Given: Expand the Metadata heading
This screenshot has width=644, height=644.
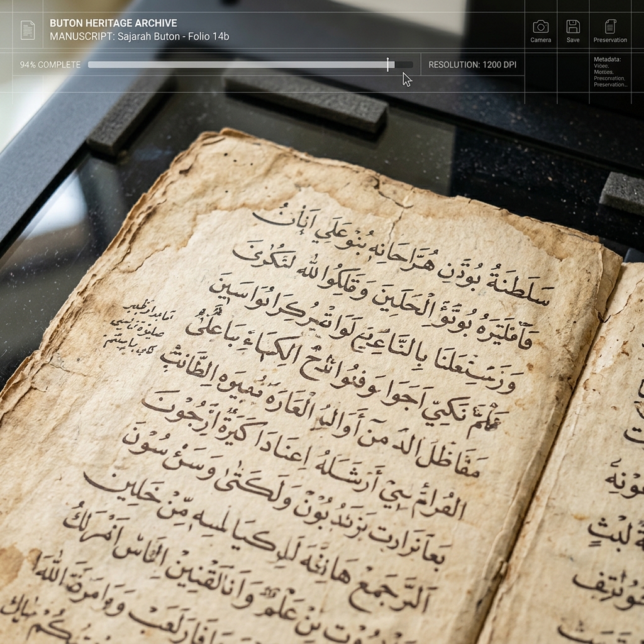Looking at the screenshot, I should tap(607, 60).
